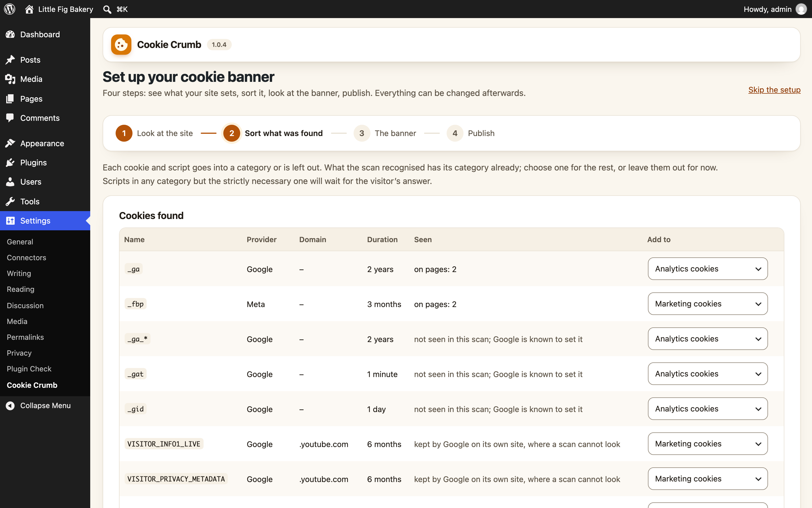Click the VISITOR_INFO1_LIVE cookie name
This screenshot has height=508, width=812.
[164, 444]
